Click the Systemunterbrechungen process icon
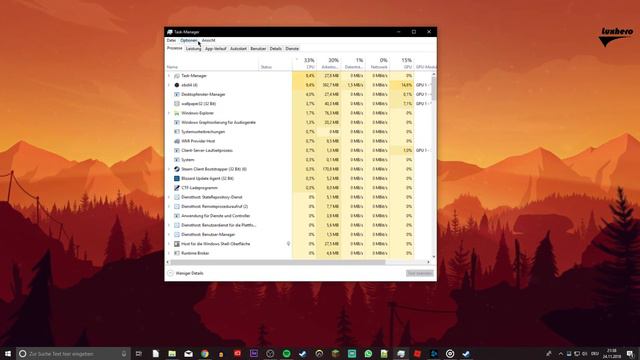640x360 pixels. coord(177,132)
